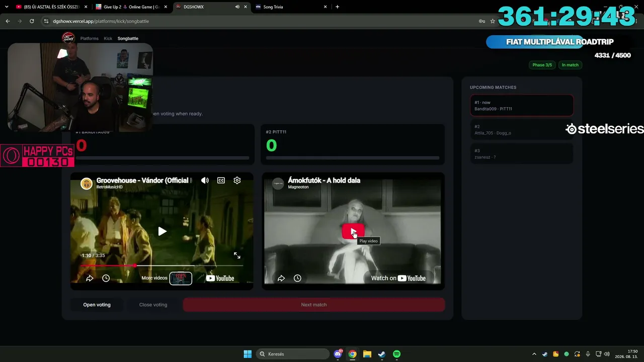Select match #3 zsanesz
The image size is (644, 362).
522,154
